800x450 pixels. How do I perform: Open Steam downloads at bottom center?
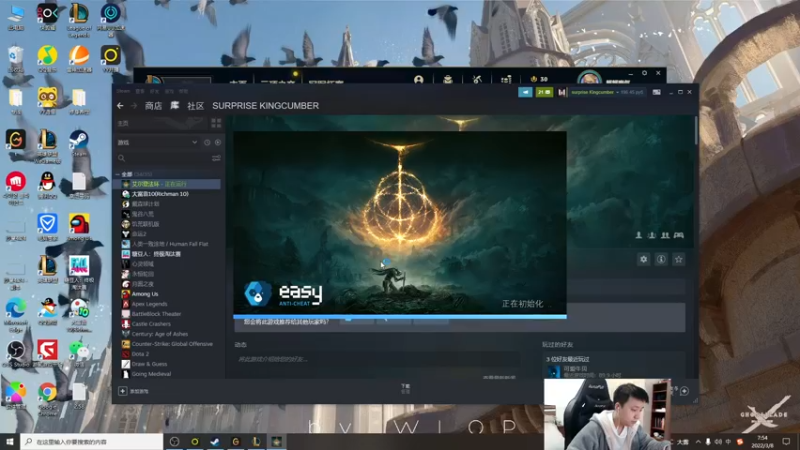point(405,389)
